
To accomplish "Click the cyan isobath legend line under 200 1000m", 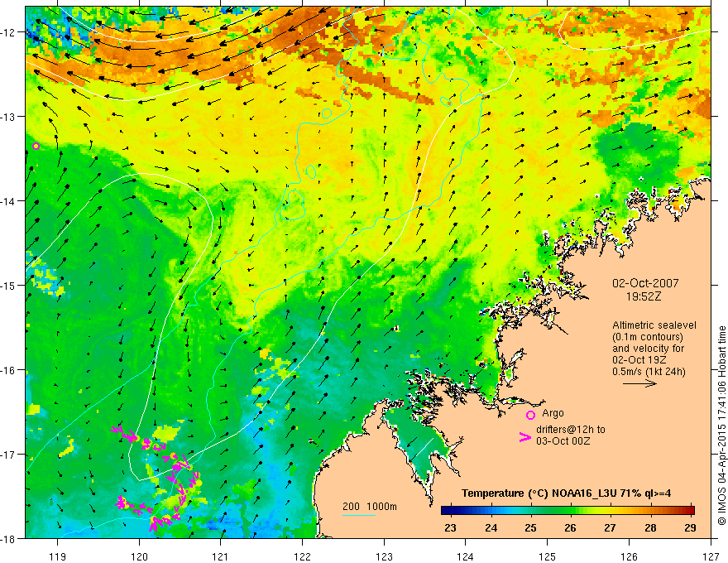I will tap(359, 515).
